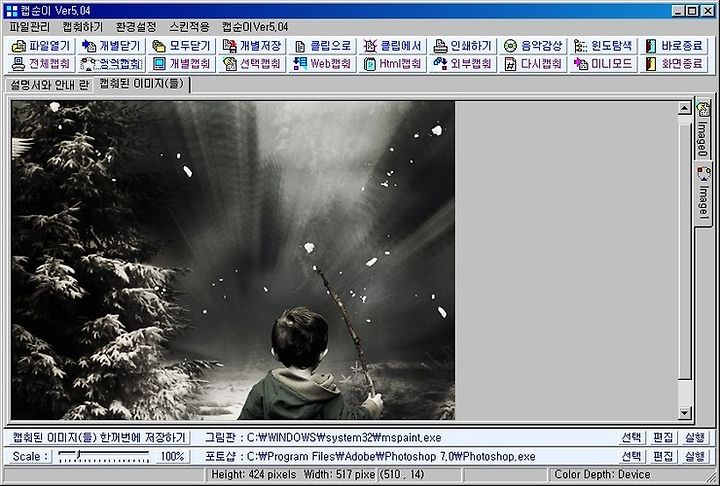Click the scroll up arrow of image pane
The height and width of the screenshot is (486, 720).
684,108
